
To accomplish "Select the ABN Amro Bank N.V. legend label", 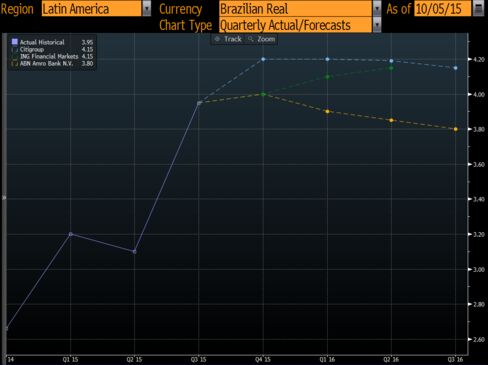I will point(46,63).
